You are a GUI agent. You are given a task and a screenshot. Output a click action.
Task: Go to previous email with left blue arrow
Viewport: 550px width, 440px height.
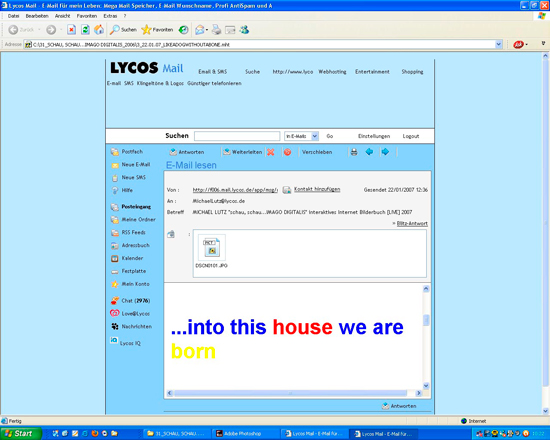pos(369,152)
